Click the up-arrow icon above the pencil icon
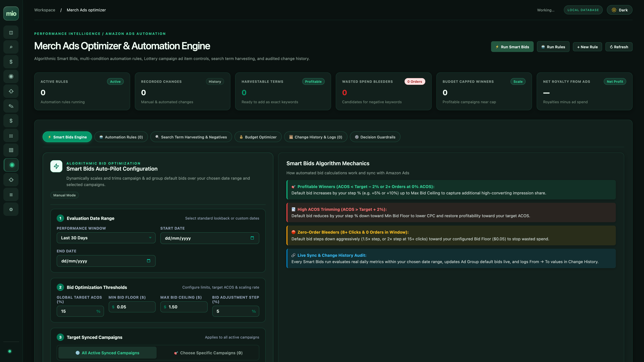644x362 pixels. point(11,91)
